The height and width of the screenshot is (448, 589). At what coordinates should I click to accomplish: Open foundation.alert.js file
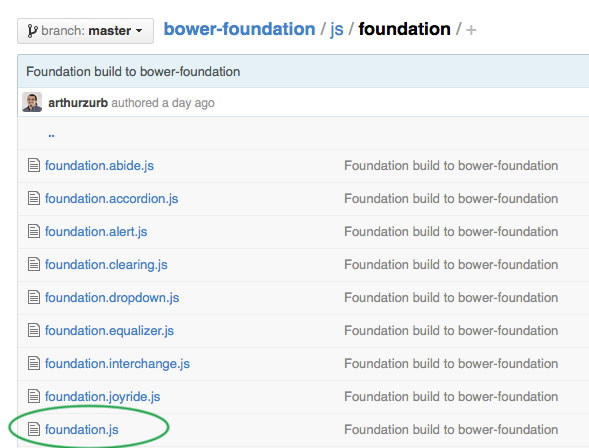coord(96,232)
